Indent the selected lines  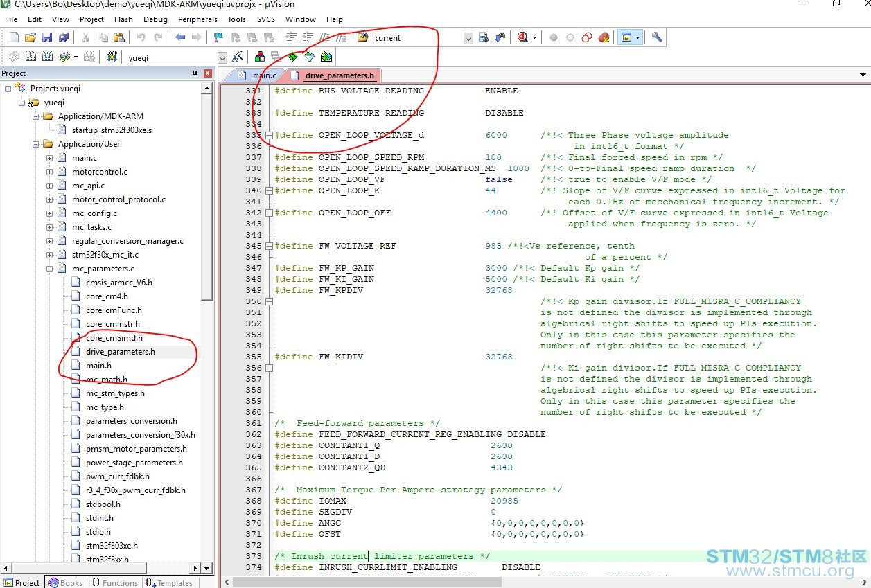[291, 37]
